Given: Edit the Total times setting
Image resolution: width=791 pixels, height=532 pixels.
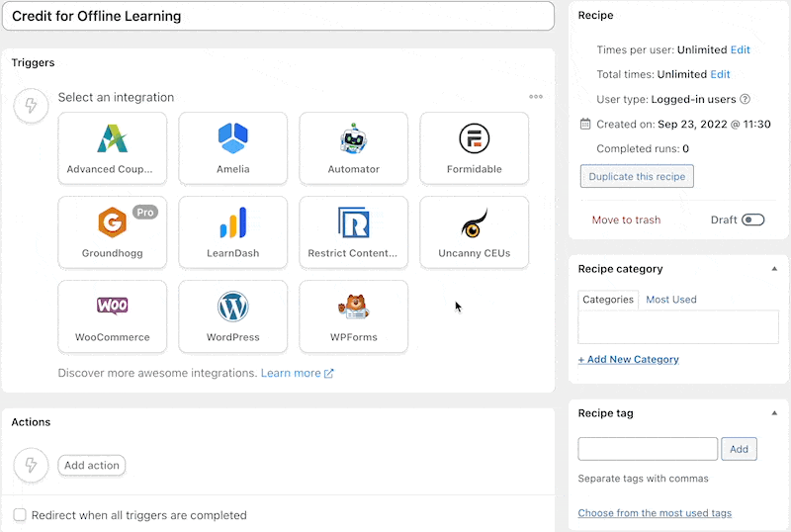Looking at the screenshot, I should click(720, 74).
